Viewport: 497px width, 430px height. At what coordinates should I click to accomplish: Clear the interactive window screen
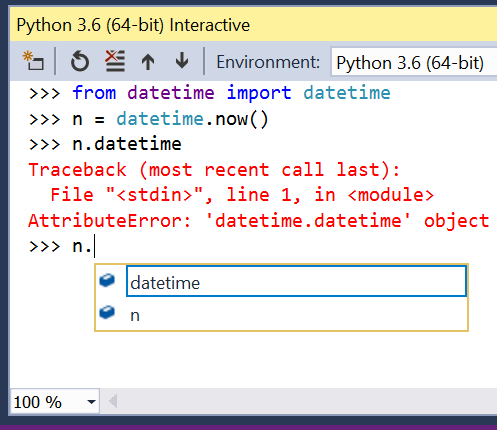point(115,61)
